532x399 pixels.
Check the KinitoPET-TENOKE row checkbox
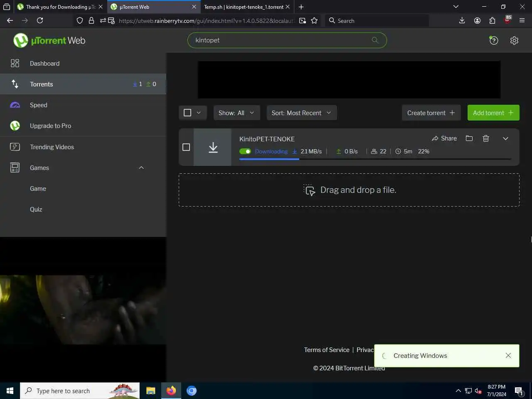[x=186, y=147]
